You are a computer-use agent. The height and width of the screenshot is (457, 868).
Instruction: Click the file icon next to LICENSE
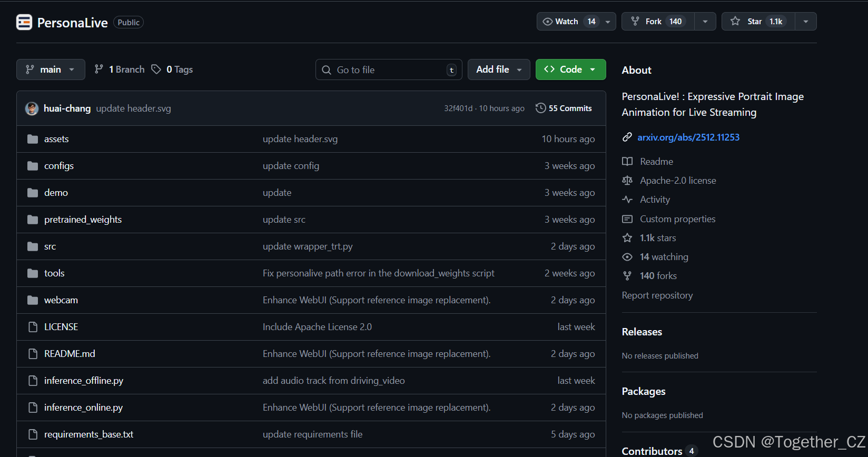pyautogui.click(x=33, y=327)
